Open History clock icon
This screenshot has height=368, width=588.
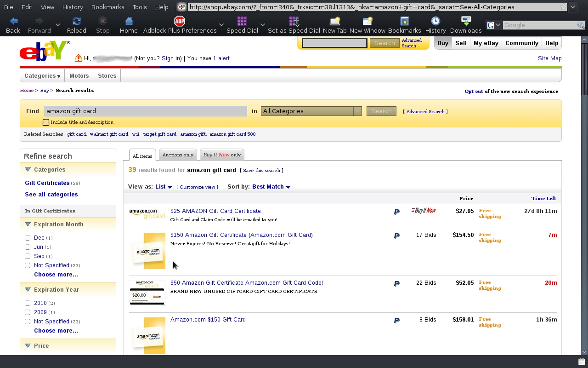[x=435, y=21]
